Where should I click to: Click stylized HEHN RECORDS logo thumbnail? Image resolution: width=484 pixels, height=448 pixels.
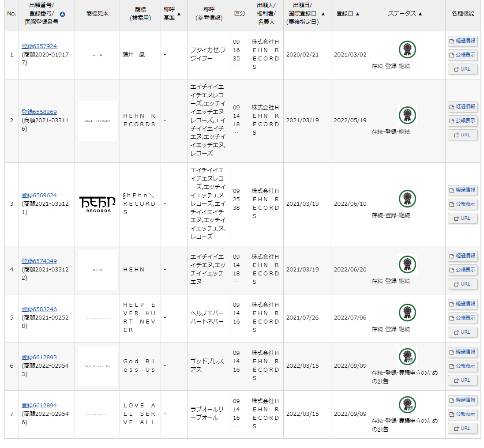[x=97, y=204]
